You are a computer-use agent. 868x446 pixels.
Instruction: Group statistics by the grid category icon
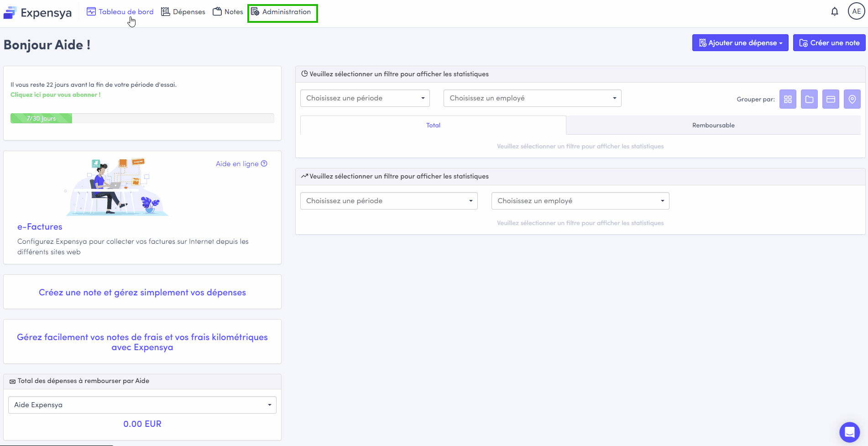(x=788, y=99)
